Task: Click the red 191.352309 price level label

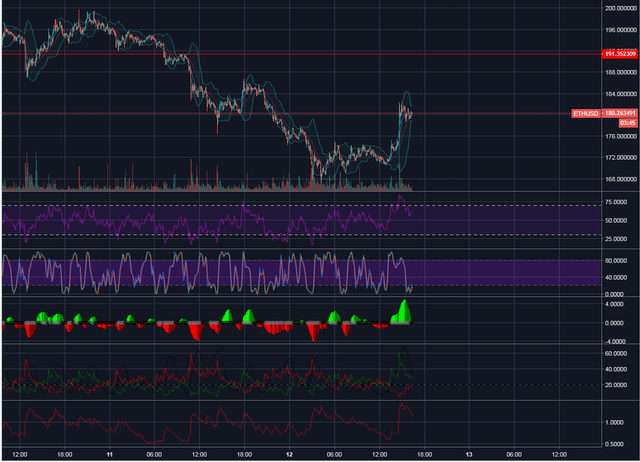Action: click(619, 54)
